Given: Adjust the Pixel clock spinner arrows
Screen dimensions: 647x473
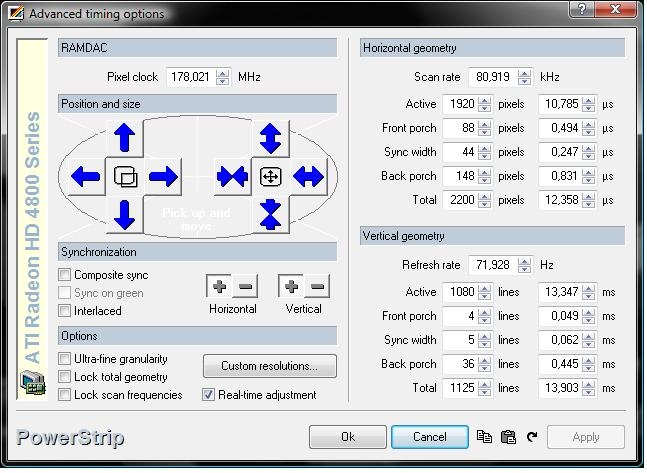Looking at the screenshot, I should pos(222,77).
